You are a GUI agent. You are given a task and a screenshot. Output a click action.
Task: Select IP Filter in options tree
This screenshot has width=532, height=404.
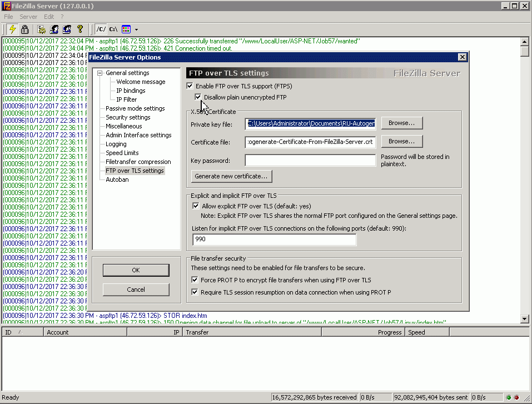tap(127, 99)
